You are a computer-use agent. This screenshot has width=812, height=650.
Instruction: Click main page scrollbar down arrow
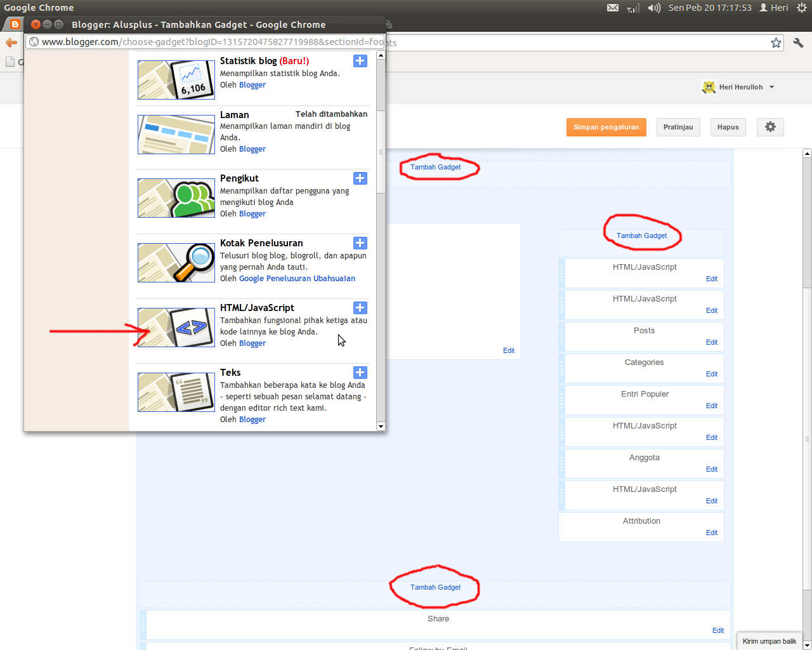(807, 645)
